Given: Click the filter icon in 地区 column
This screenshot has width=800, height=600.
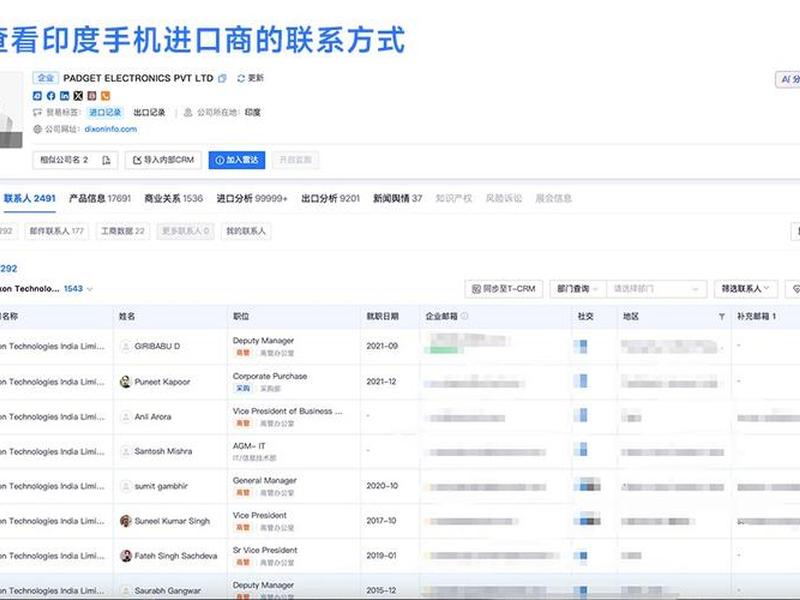Looking at the screenshot, I should (x=721, y=317).
